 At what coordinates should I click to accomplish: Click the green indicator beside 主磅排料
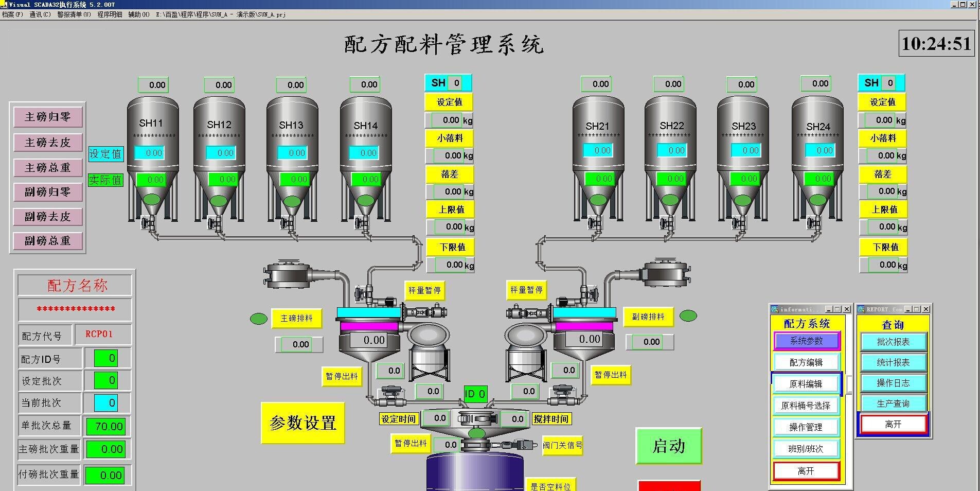pos(258,319)
